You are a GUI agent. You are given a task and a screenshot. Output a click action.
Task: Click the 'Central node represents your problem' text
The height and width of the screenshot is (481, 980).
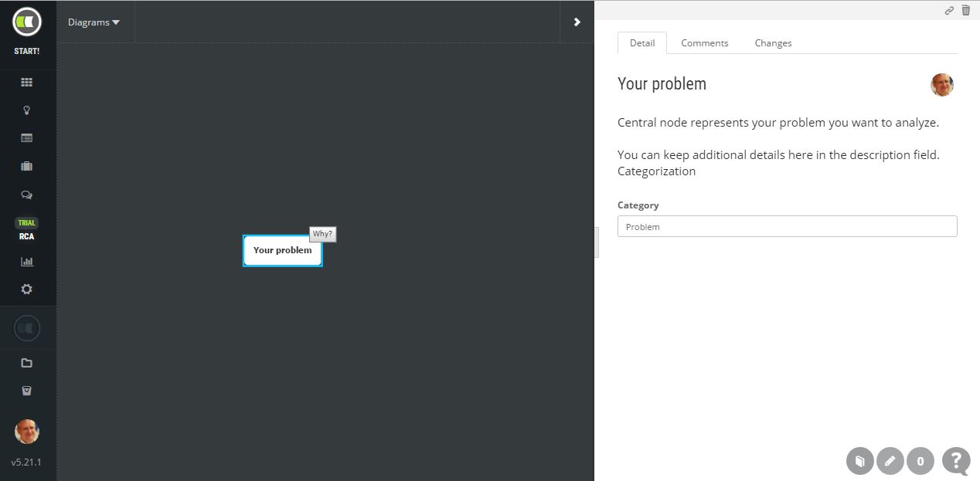778,123
